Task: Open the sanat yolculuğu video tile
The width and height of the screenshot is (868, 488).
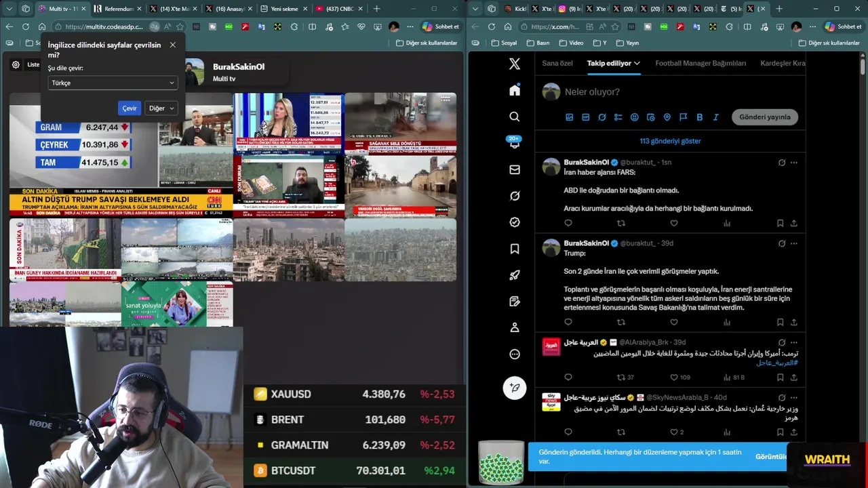Action: click(x=177, y=304)
